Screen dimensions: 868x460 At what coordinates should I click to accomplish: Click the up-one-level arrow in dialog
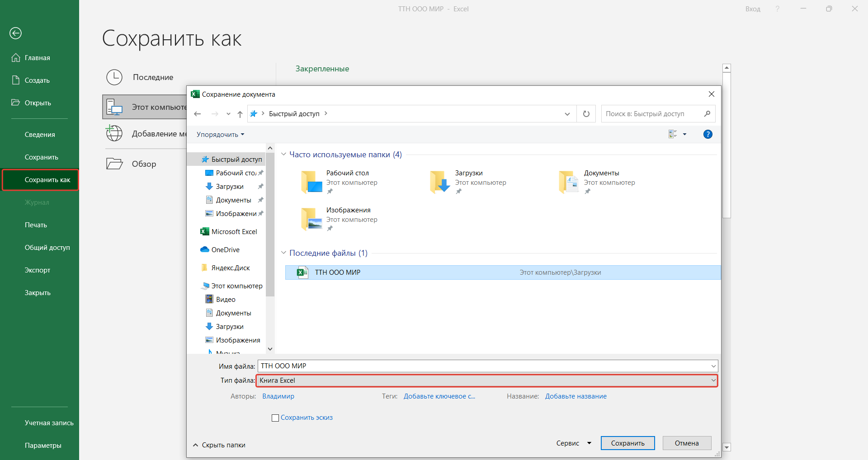(240, 114)
